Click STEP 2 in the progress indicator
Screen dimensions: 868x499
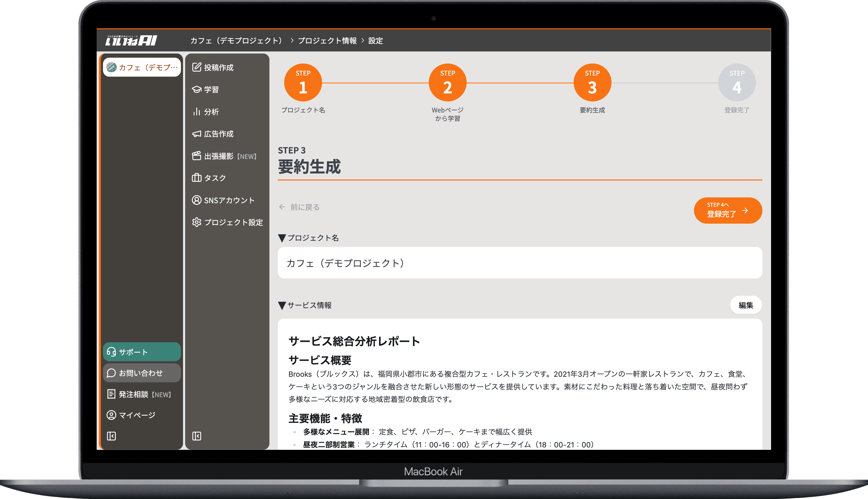(447, 82)
